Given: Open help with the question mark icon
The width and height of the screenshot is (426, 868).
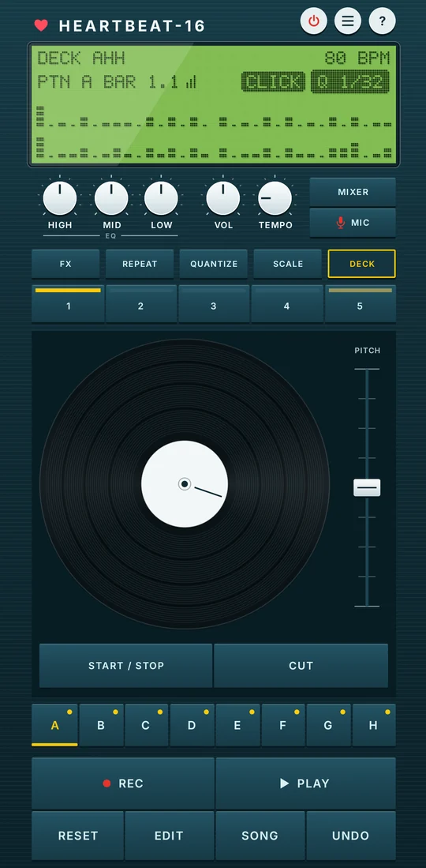Looking at the screenshot, I should 383,21.
